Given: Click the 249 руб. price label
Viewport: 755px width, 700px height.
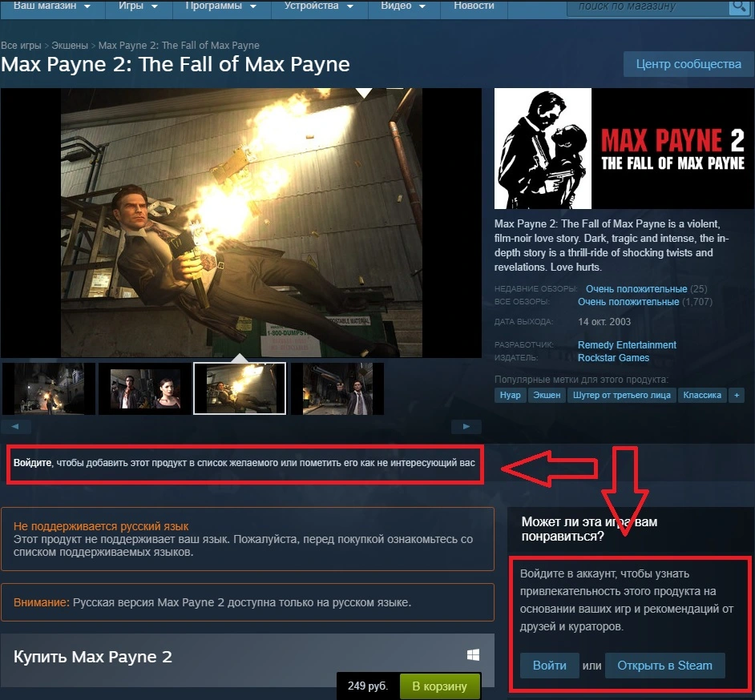Looking at the screenshot, I should (x=368, y=686).
